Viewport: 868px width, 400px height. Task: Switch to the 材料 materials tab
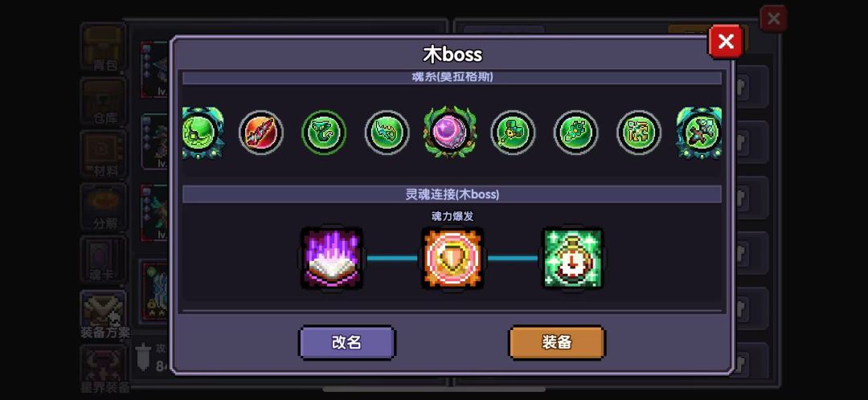point(104,154)
